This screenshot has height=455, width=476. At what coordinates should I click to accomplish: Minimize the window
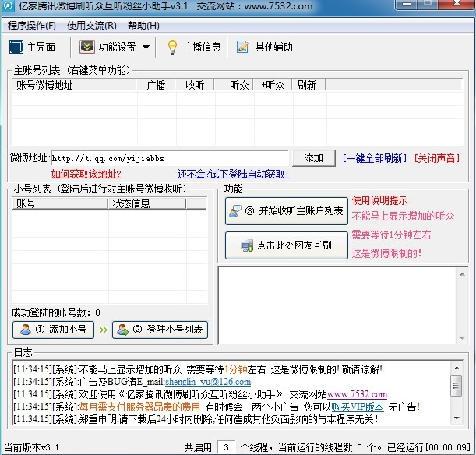(407, 4)
